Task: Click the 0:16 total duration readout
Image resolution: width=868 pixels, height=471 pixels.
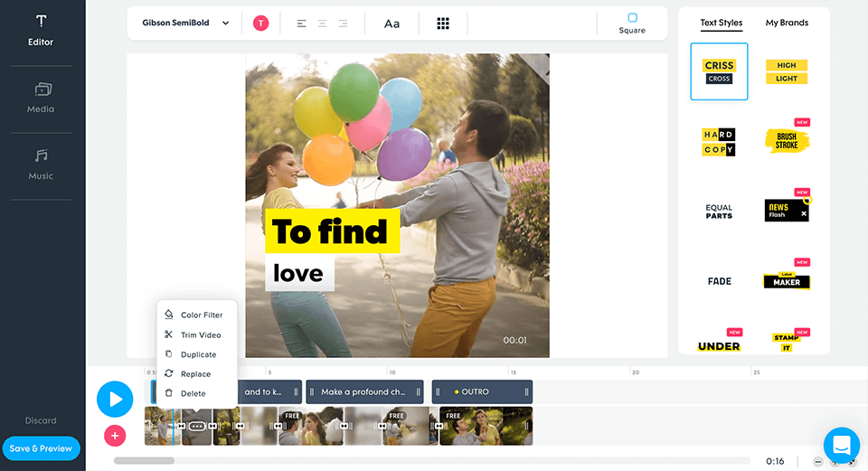Action: click(775, 461)
